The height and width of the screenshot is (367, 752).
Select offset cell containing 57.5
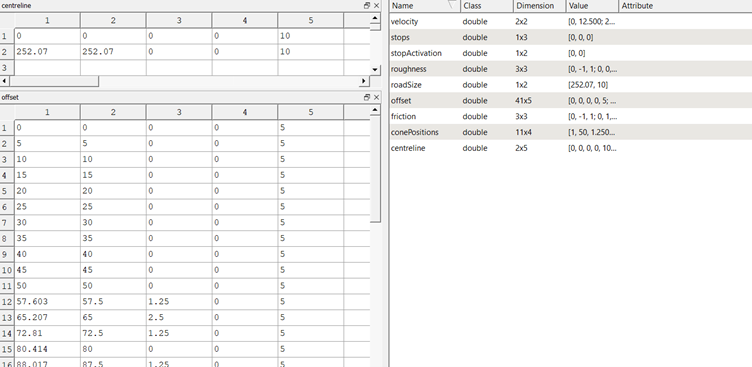(x=113, y=302)
